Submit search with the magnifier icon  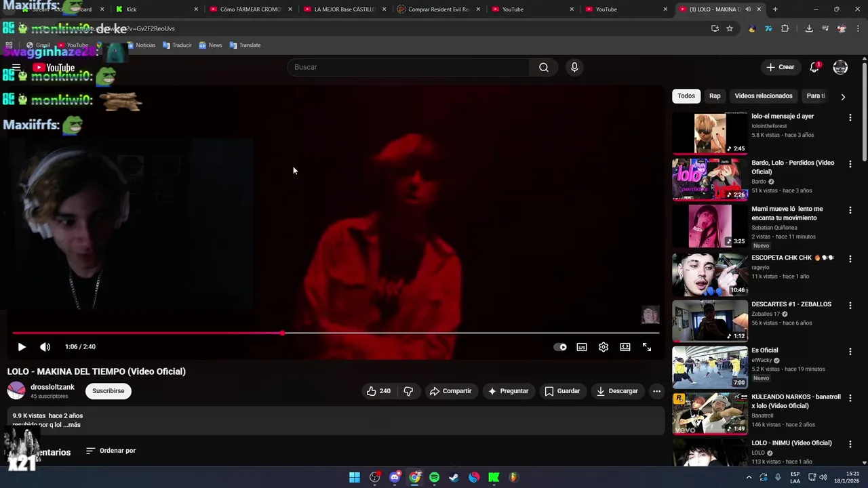(x=544, y=67)
